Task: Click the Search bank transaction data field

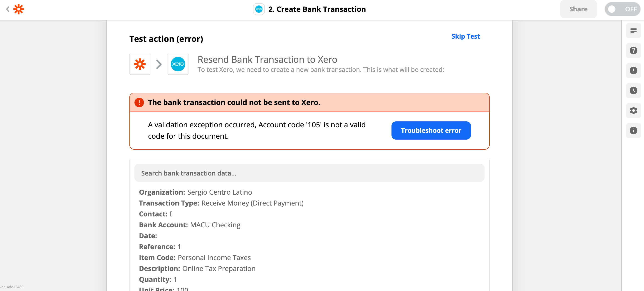Action: (x=309, y=173)
